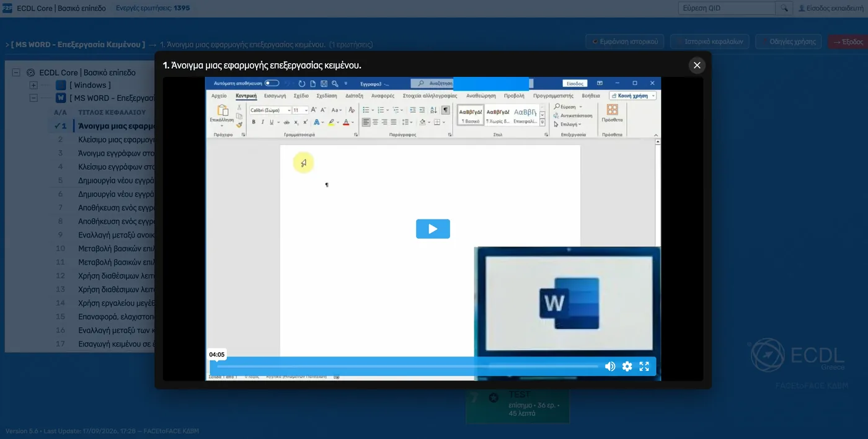The height and width of the screenshot is (439, 868).
Task: Open the Εισαγωγή ribbon tab in the video
Action: [x=275, y=96]
